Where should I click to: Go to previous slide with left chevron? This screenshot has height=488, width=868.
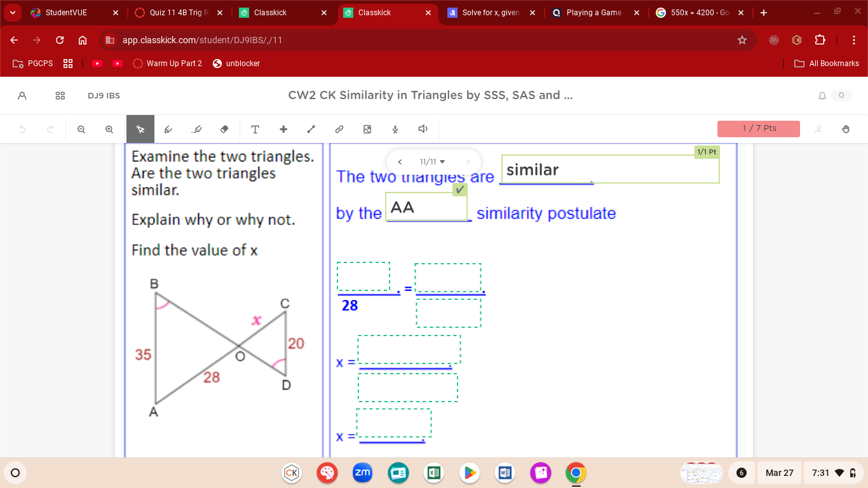(x=400, y=161)
